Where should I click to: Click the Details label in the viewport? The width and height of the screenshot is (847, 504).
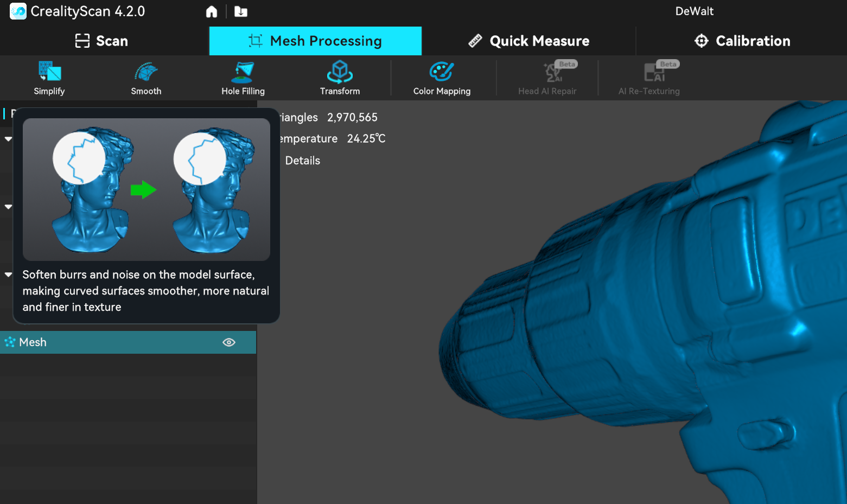click(302, 161)
